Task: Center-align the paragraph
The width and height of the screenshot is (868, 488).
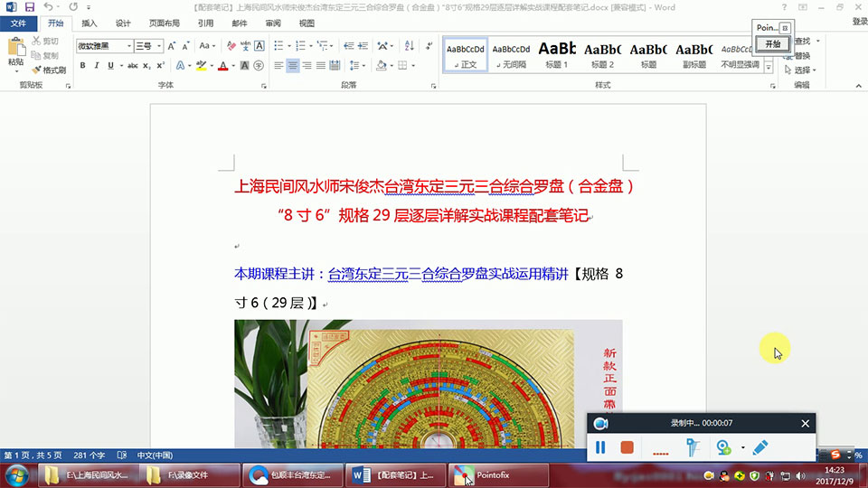Action: tap(292, 66)
